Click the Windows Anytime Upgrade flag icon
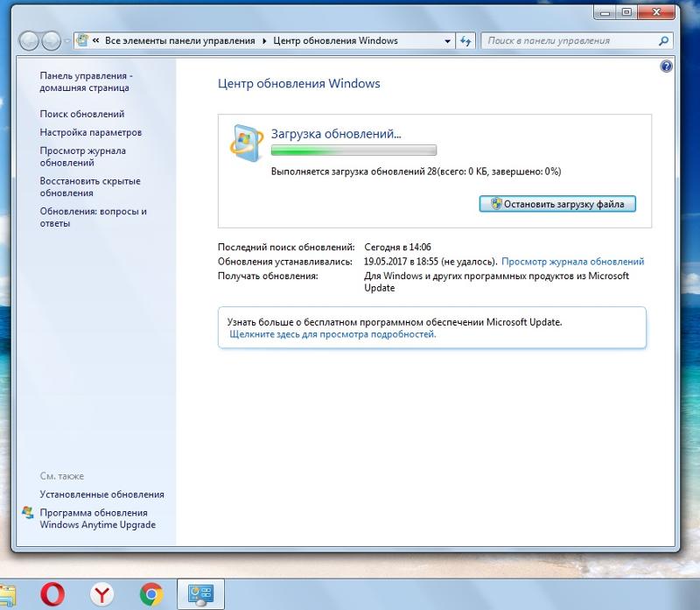 [x=28, y=513]
